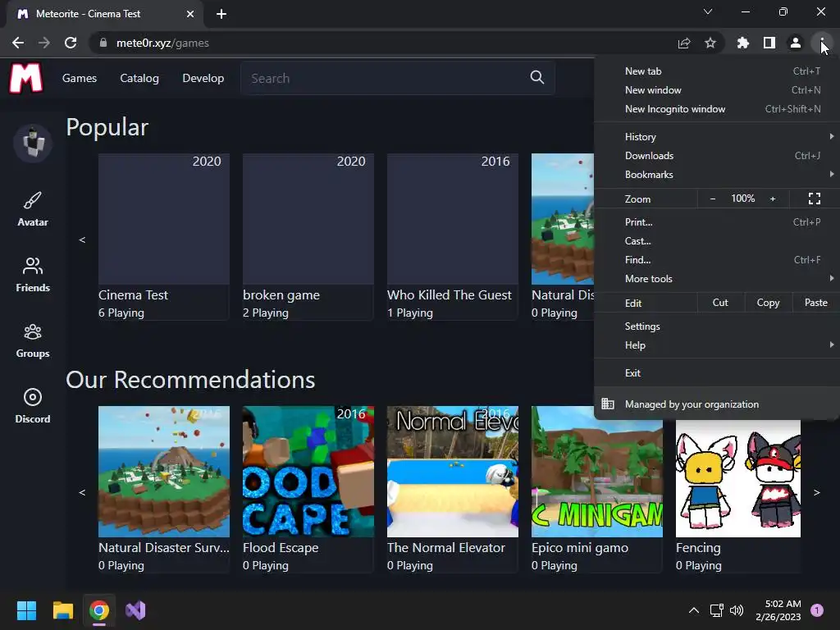Decrease zoom with minus button

[713, 199]
